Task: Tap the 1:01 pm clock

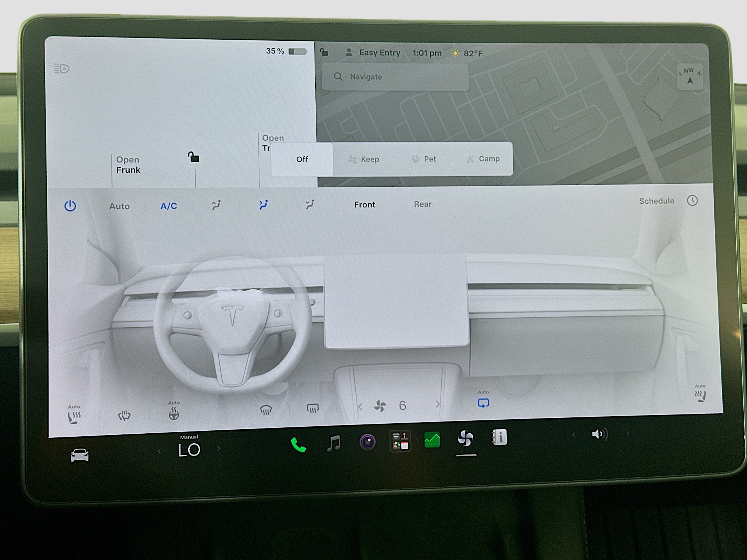Action: coord(427,53)
